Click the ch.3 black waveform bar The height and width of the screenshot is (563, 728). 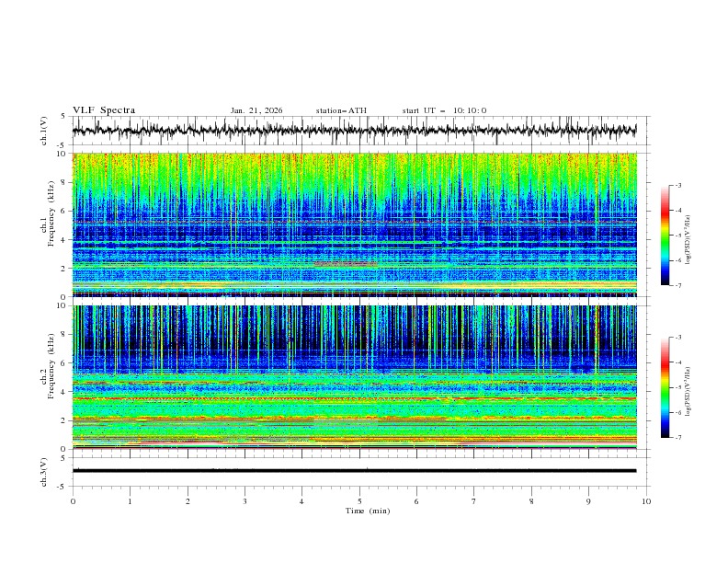tap(355, 470)
